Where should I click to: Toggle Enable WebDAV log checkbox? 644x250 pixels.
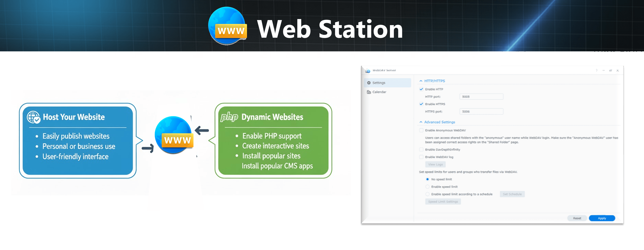click(x=422, y=157)
